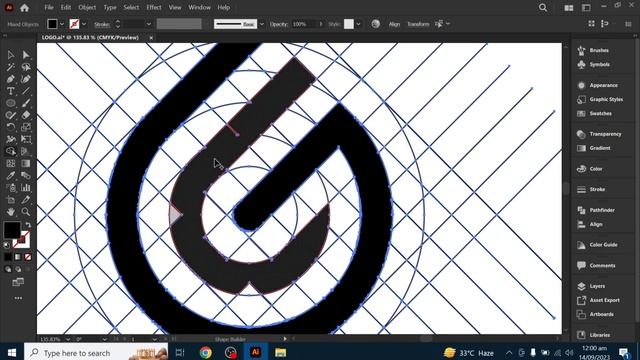The width and height of the screenshot is (640, 360).
Task: Click toolbar large black fill swatch
Action: [12, 230]
